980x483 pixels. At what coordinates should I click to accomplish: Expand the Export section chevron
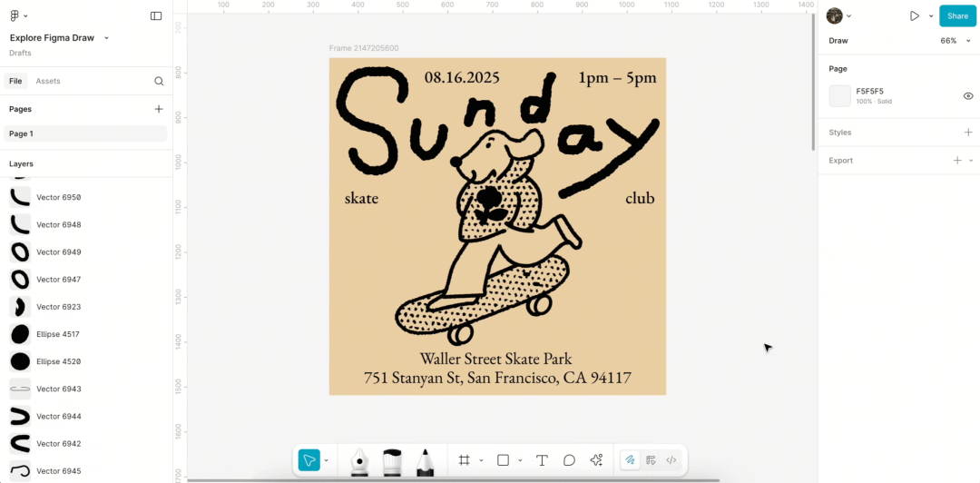click(x=971, y=161)
